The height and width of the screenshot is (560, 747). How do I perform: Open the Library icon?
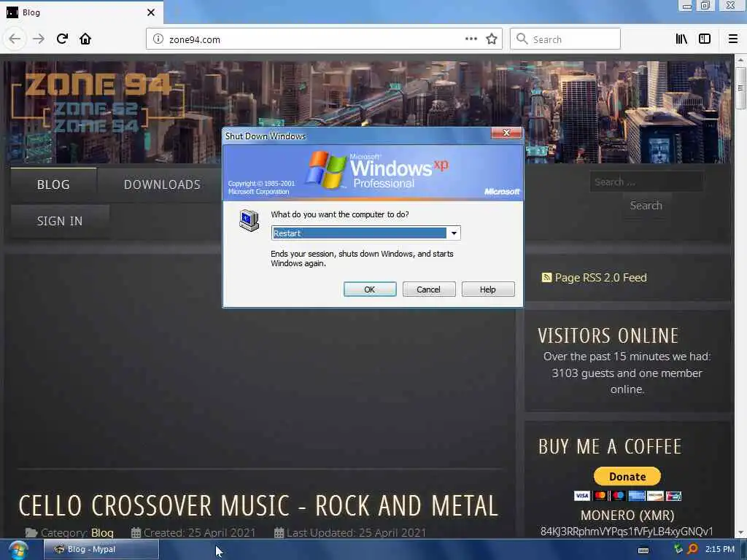coord(681,39)
